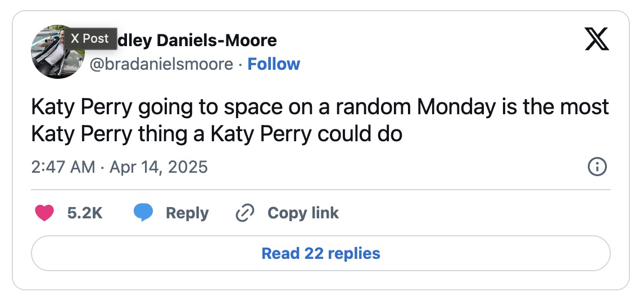The height and width of the screenshot is (305, 644).
Task: Follow @bradanielsmoore
Action: tap(274, 64)
